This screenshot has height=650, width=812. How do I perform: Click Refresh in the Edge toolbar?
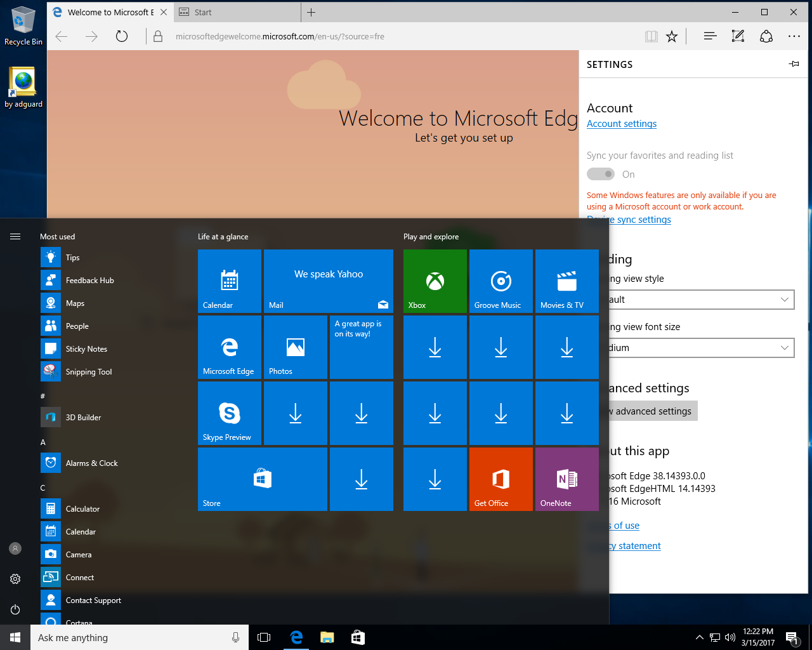122,37
